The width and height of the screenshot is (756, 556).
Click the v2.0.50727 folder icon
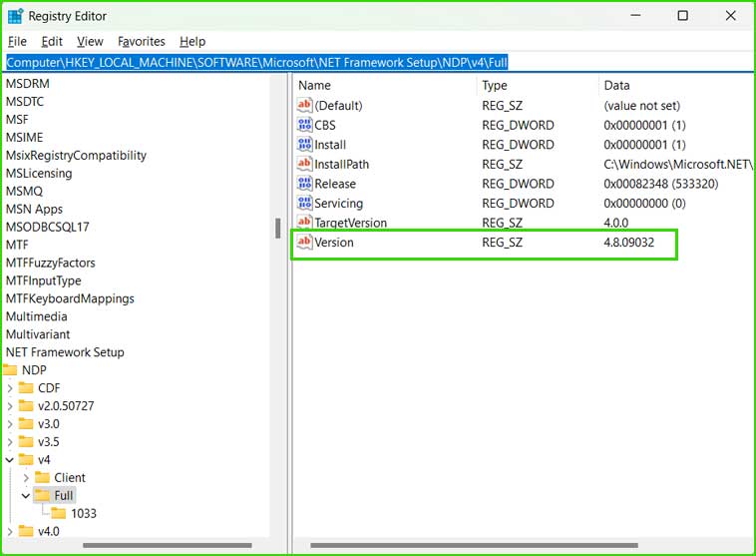26,405
